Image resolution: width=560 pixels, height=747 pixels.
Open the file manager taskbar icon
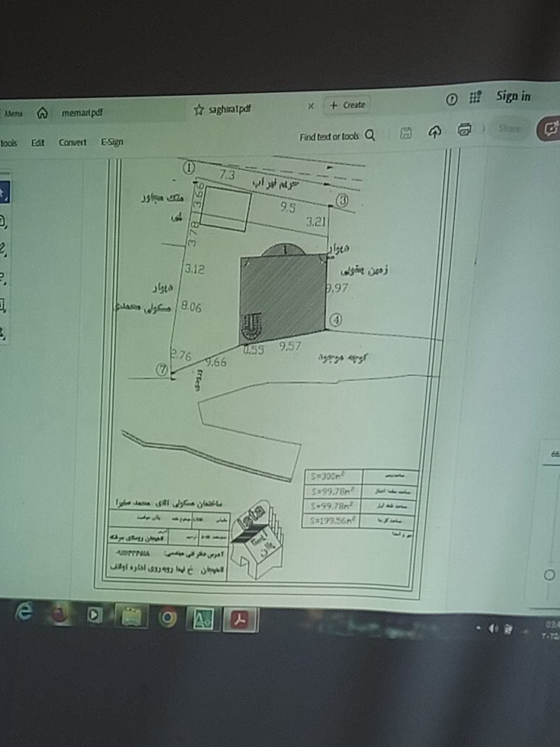(131, 617)
